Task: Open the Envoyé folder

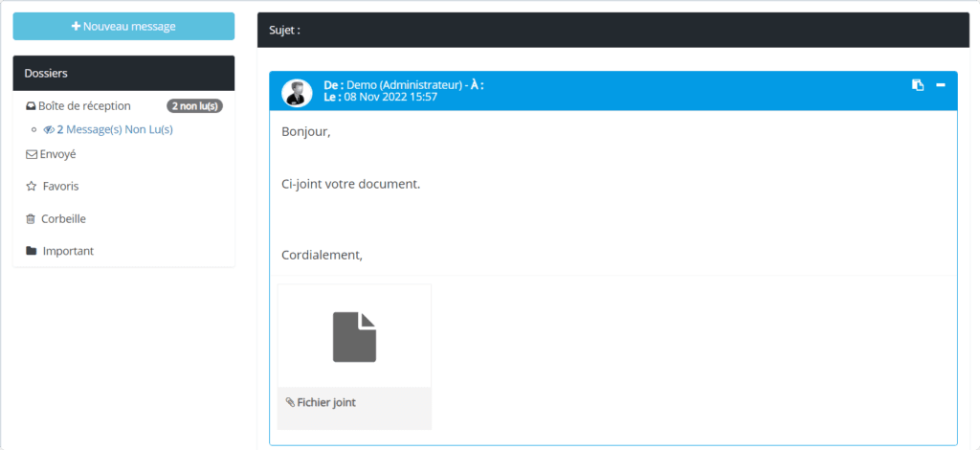Action: click(57, 154)
